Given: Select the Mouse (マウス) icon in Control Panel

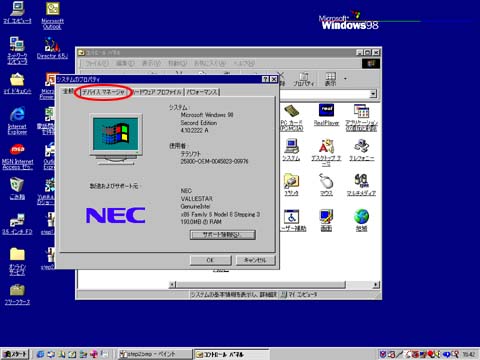Looking at the screenshot, I should pyautogui.click(x=326, y=185).
